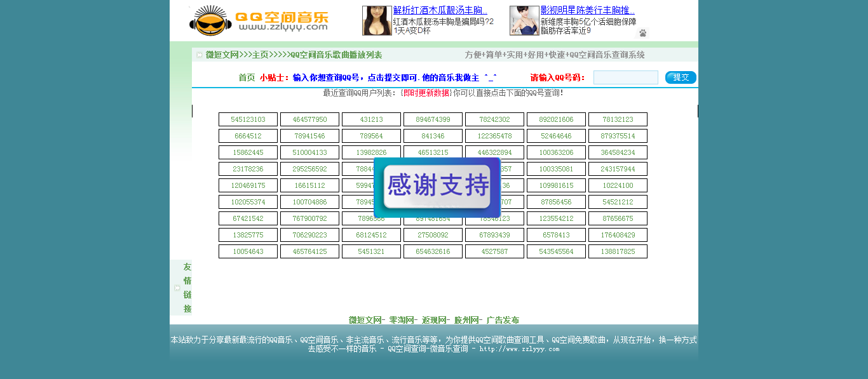Open QQ number 87856456

coord(556,202)
